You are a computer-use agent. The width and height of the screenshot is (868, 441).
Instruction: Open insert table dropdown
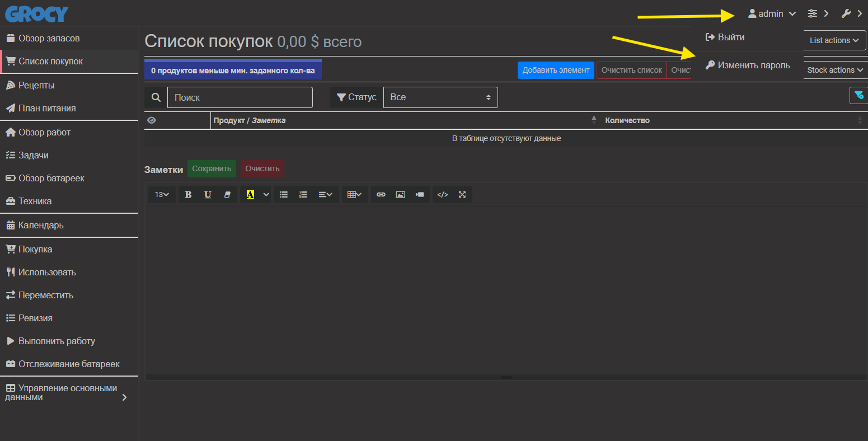[x=355, y=194]
